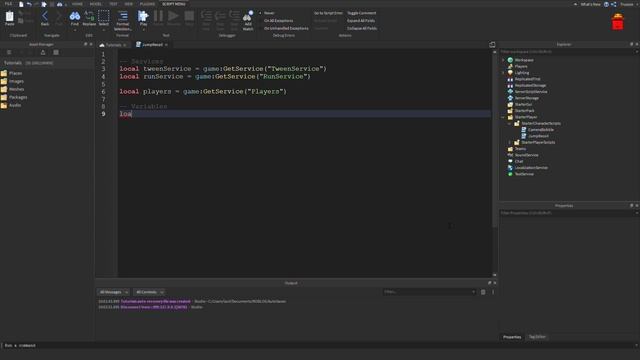Open the Output filter dropdown arrow
640x360 pixels.
pyautogui.click(x=473, y=292)
